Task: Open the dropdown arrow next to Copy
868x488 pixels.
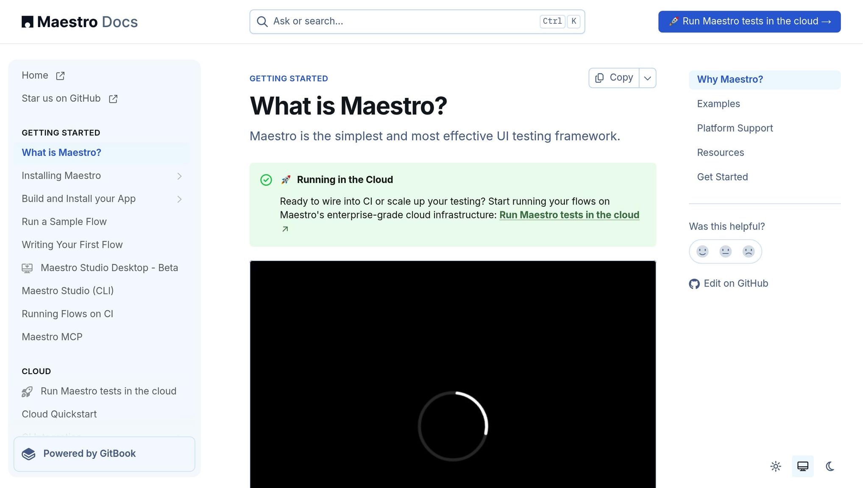Action: 647,78
